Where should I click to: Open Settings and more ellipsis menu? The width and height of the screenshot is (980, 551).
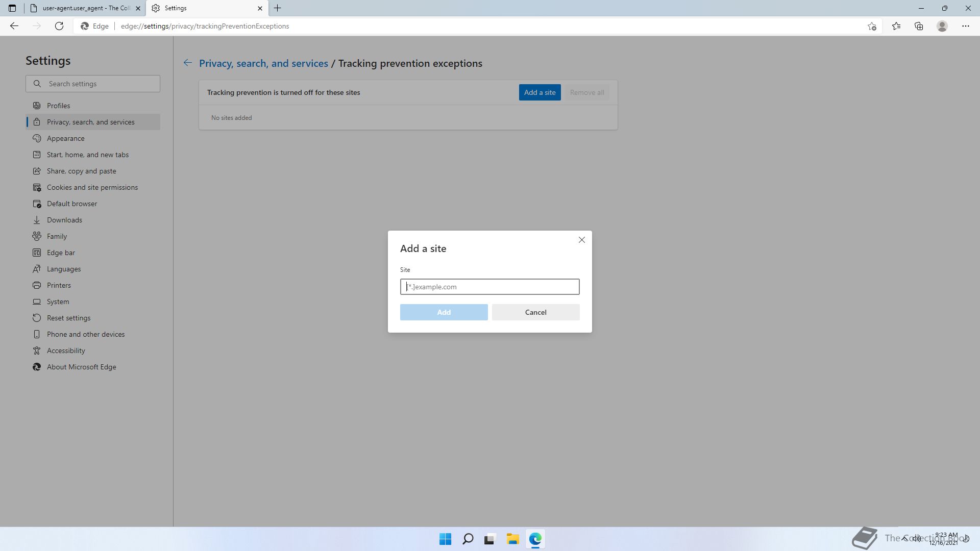[965, 26]
